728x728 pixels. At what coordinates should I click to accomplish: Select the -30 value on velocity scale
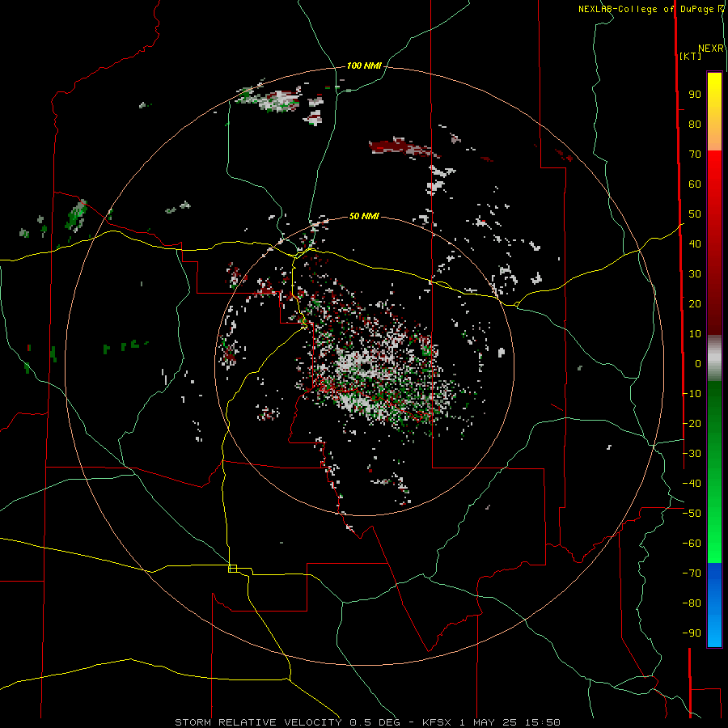click(692, 454)
